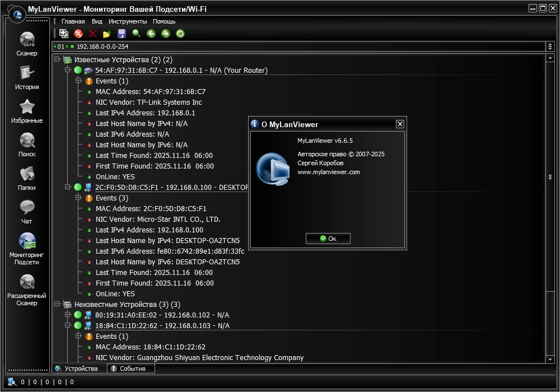Click the save floppy disk toolbar icon

click(x=122, y=34)
